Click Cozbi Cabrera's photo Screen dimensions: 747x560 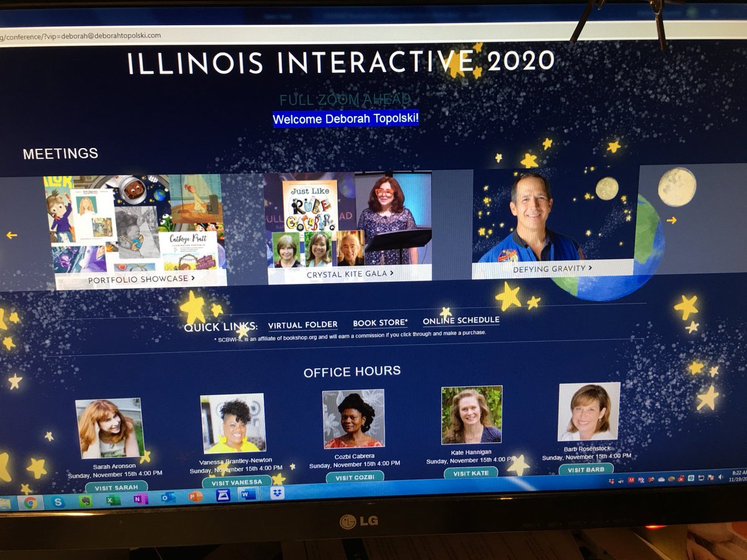coord(353,419)
